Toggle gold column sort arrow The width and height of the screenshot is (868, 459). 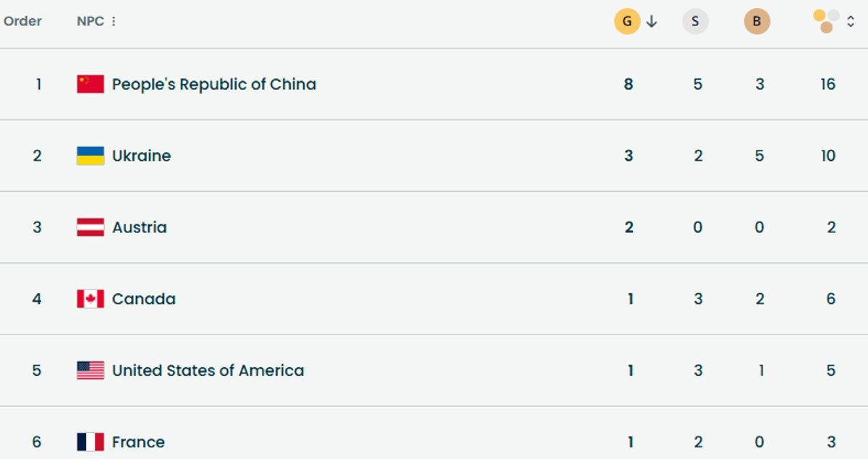(x=652, y=22)
